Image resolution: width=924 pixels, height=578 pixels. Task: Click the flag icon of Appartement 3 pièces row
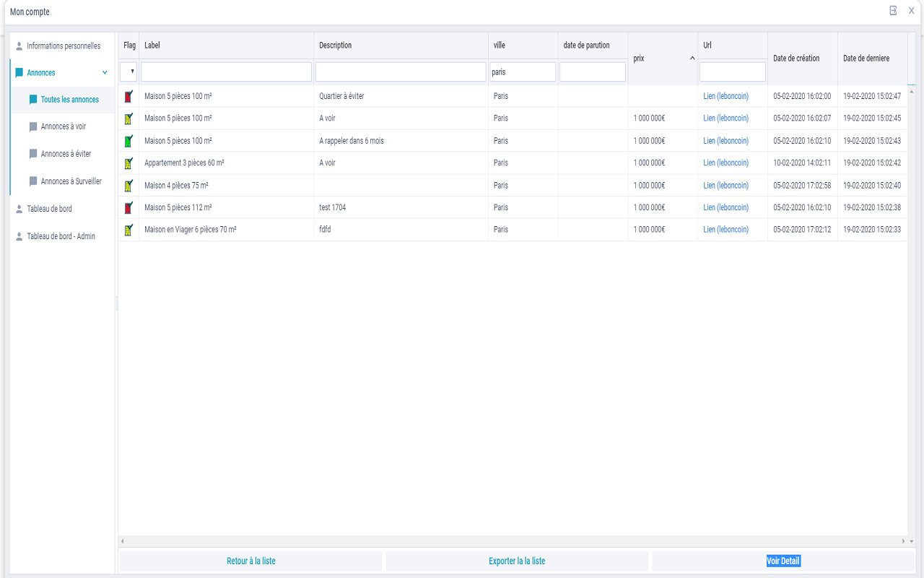[x=128, y=163]
